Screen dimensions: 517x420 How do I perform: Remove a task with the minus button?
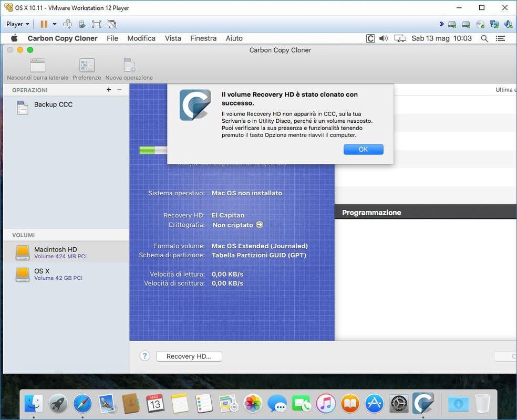[119, 90]
